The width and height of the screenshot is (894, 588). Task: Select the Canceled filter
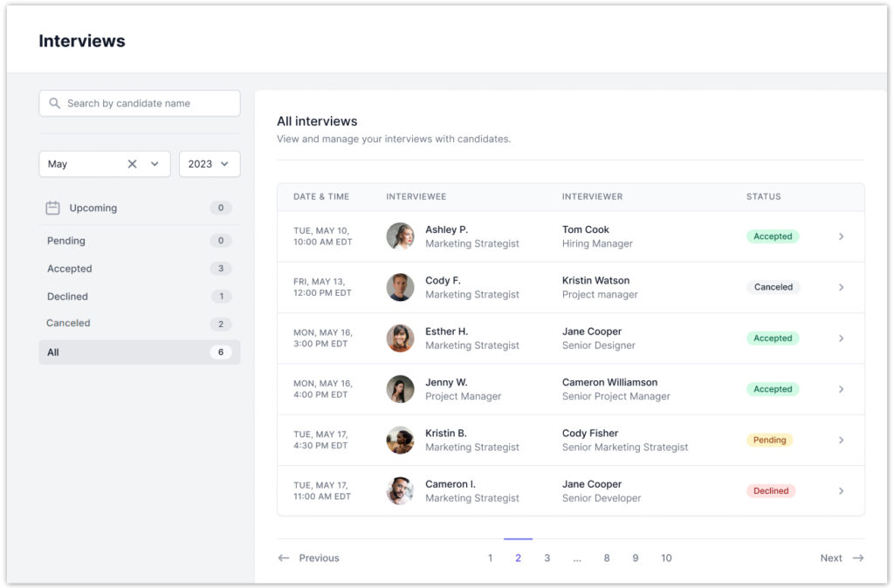point(68,323)
